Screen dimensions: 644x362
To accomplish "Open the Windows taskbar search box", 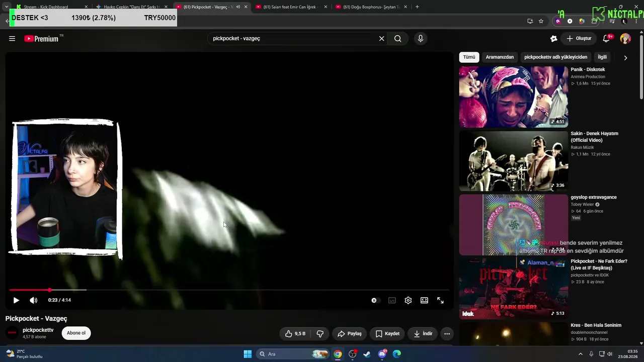I will [x=292, y=354].
